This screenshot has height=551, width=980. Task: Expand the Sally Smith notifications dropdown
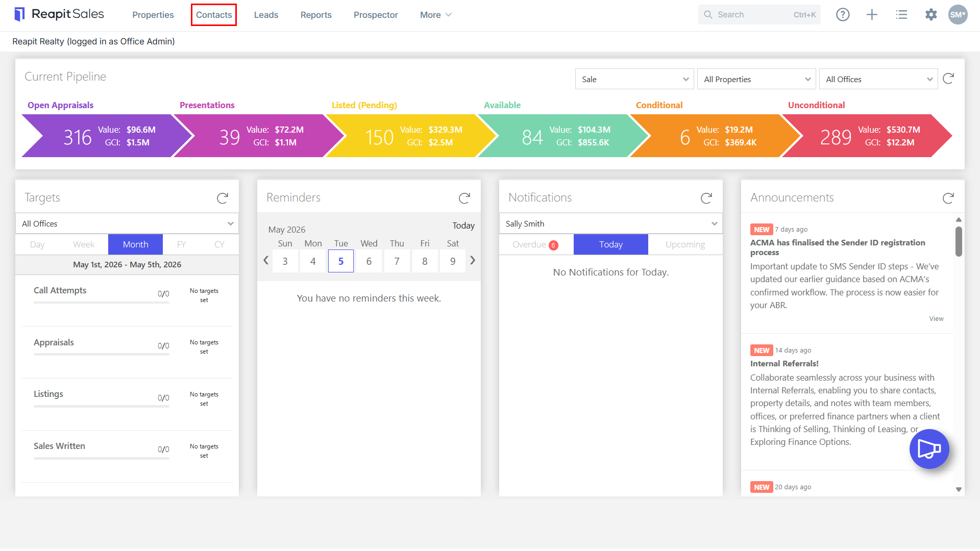[x=611, y=223]
